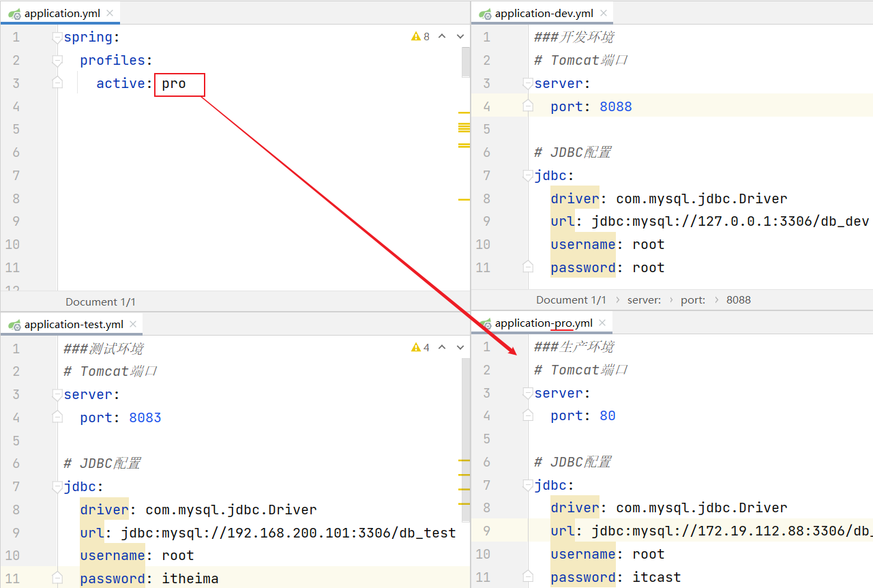Click the vertical scrollbar thumb in application.yml
This screenshot has width=873, height=588.
[466, 62]
